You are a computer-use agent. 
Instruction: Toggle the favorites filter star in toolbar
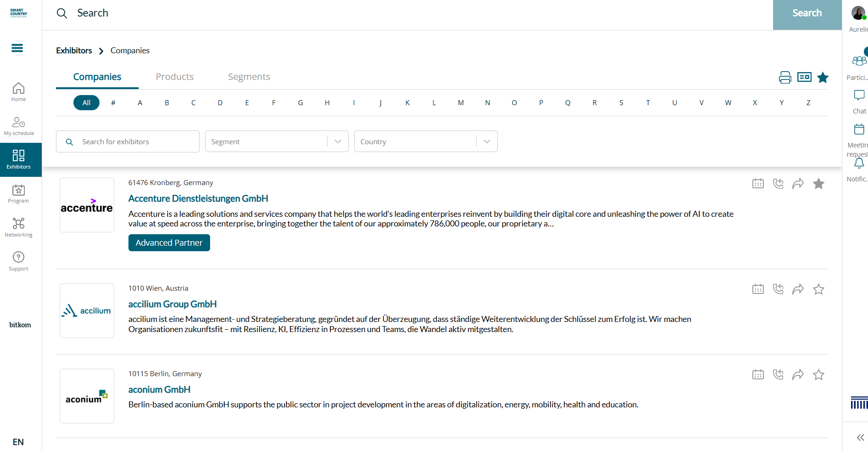[823, 77]
